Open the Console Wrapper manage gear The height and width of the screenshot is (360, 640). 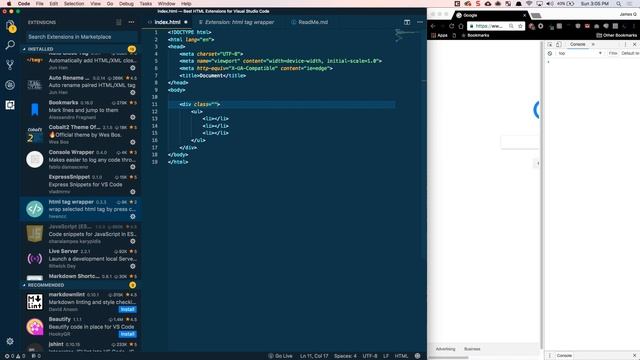pos(133,167)
